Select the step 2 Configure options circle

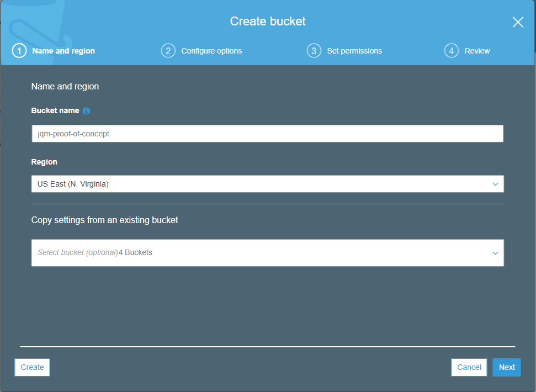click(168, 50)
